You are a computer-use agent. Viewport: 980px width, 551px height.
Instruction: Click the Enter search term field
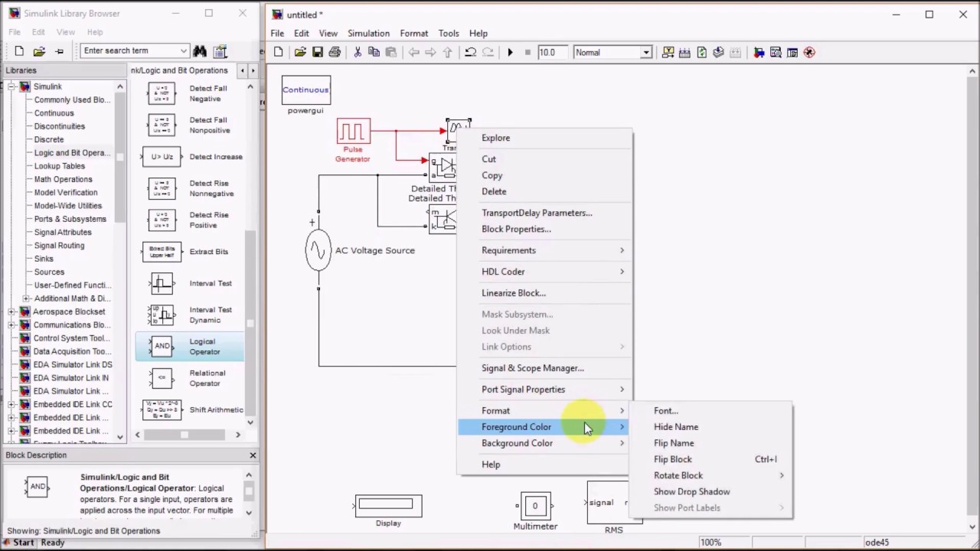coord(130,51)
